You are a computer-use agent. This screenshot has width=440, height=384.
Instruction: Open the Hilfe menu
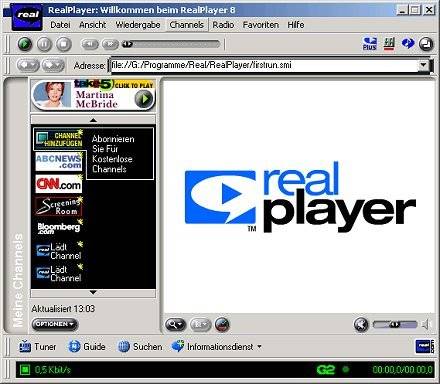pos(296,25)
